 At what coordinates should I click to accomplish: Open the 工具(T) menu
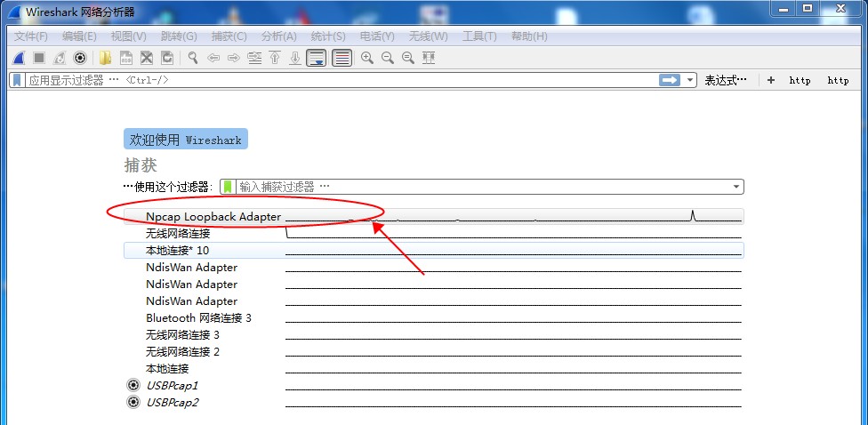coord(479,36)
